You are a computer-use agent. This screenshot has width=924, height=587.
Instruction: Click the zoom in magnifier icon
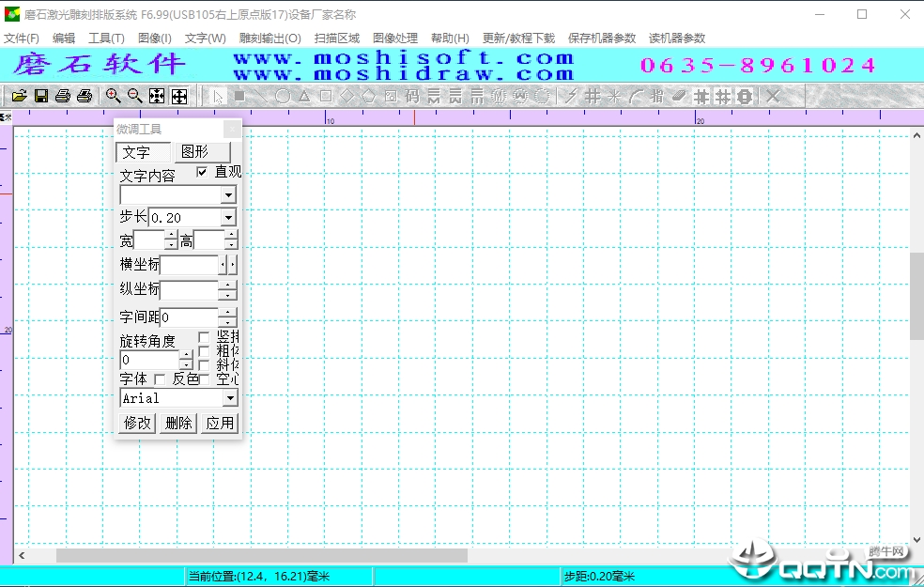(113, 96)
